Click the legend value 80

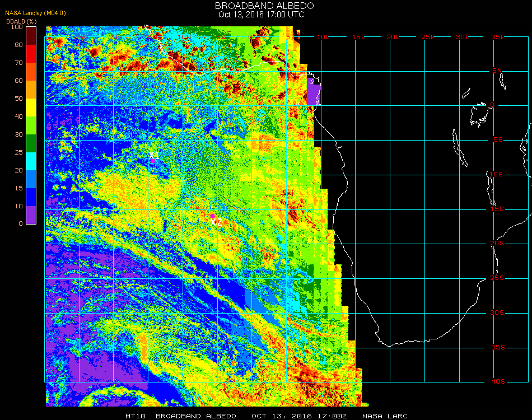[x=18, y=45]
